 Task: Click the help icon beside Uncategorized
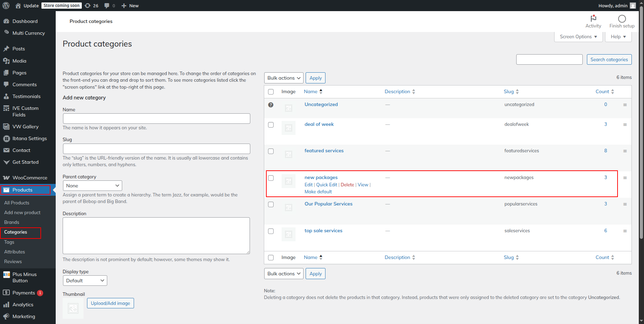pos(271,105)
